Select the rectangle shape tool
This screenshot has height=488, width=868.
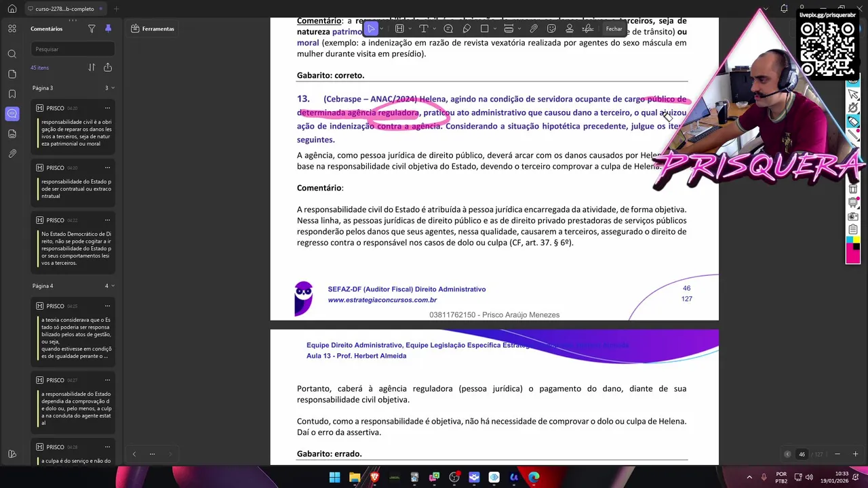coord(484,28)
